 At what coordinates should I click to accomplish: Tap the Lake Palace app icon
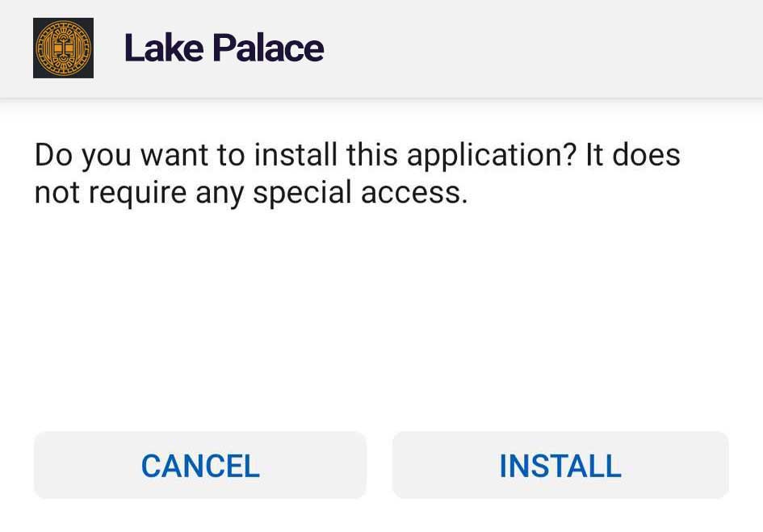[63, 48]
